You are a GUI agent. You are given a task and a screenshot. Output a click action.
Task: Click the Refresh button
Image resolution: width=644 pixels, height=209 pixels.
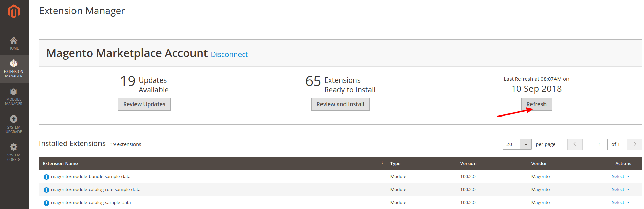tap(537, 104)
